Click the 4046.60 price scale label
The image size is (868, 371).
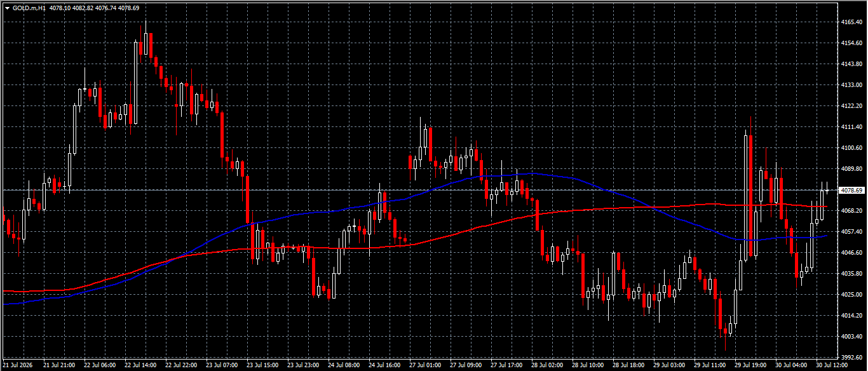[x=850, y=253]
